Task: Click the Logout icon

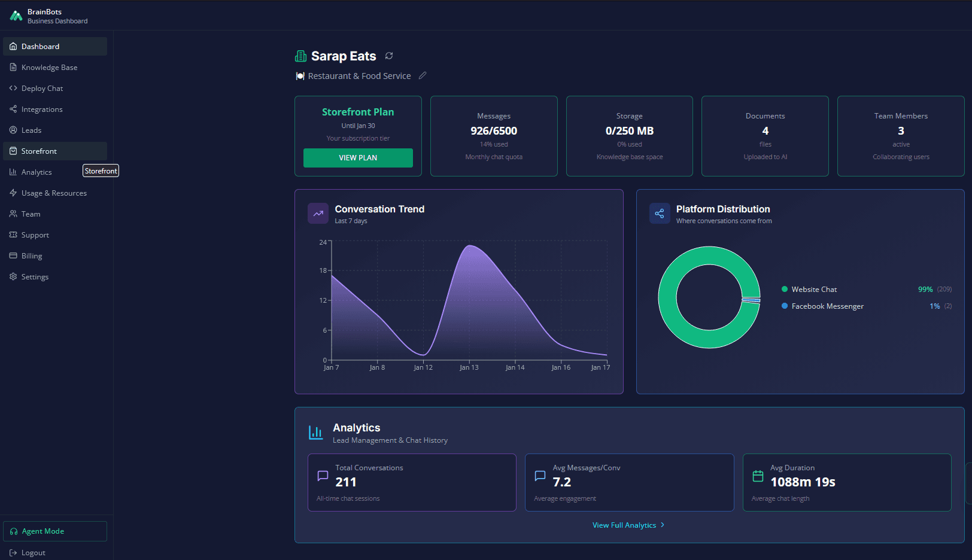Action: [13, 552]
